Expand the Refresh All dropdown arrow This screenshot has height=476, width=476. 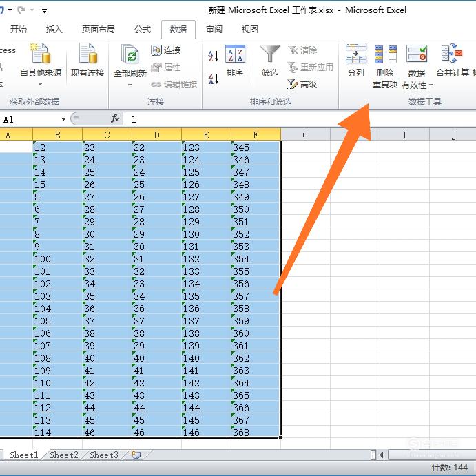pyautogui.click(x=130, y=85)
